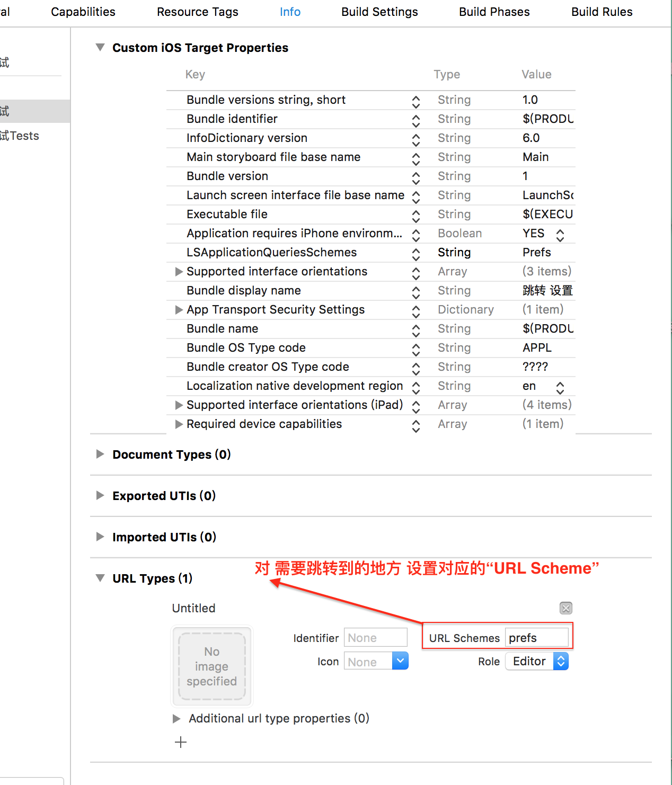Open key stepper for App Transport Security Settings
Viewport: 672px width, 785px height.
pyautogui.click(x=416, y=312)
